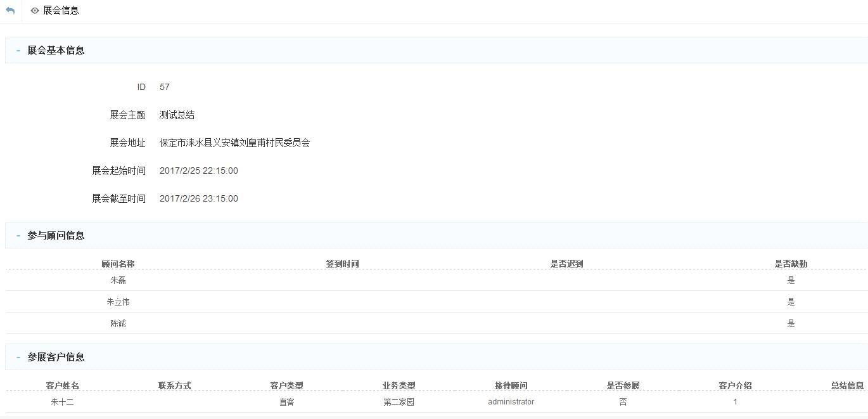This screenshot has width=868, height=419.
Task: Click the 否 value under 是否参展
Action: tap(623, 401)
